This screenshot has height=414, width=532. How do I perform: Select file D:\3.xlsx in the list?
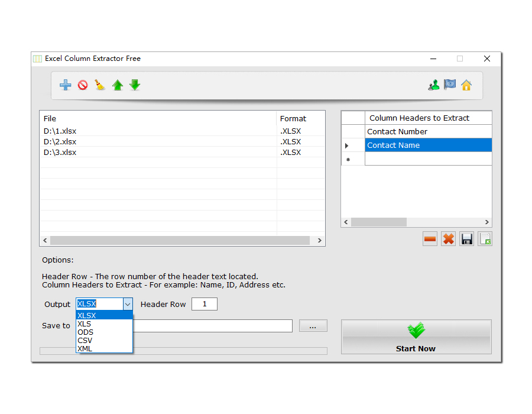point(158,153)
